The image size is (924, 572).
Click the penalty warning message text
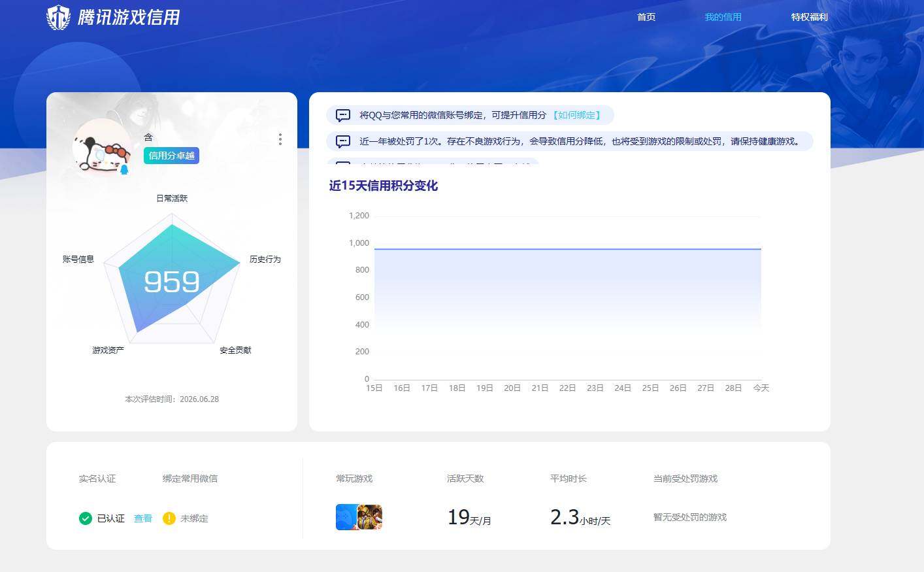tap(581, 141)
